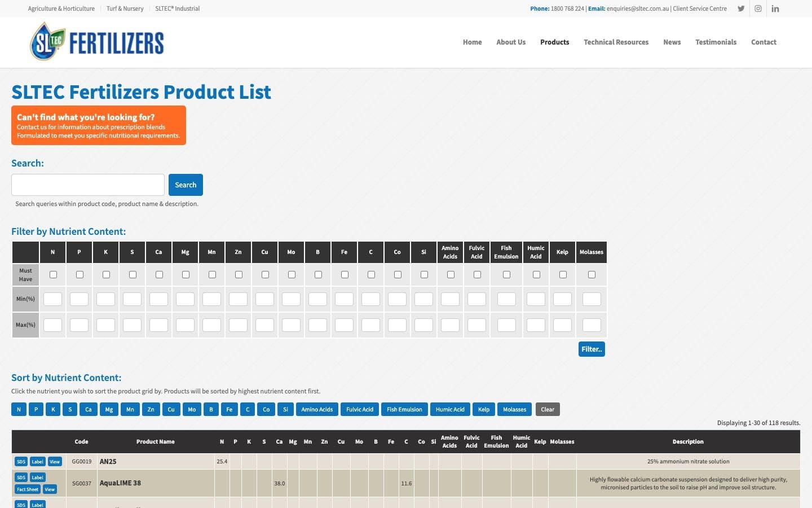Tick the Must Have checkbox for P
This screenshot has height=508, width=812.
pos(80,274)
